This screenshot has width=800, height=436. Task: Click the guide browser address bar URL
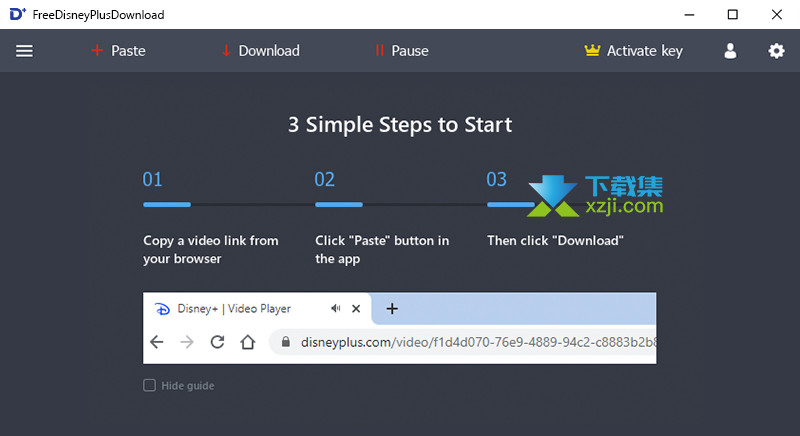[x=463, y=342]
